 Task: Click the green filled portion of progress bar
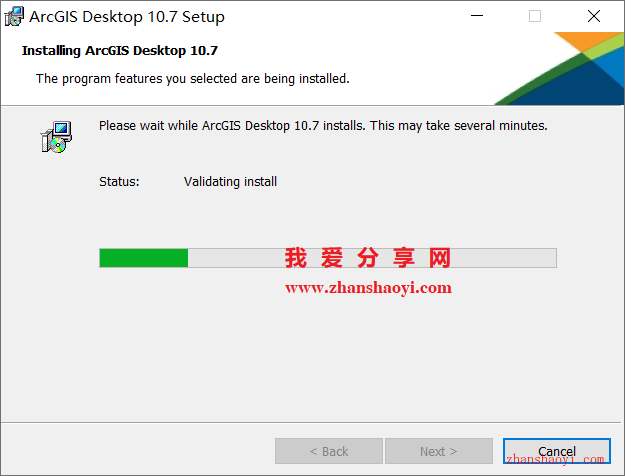click(143, 258)
